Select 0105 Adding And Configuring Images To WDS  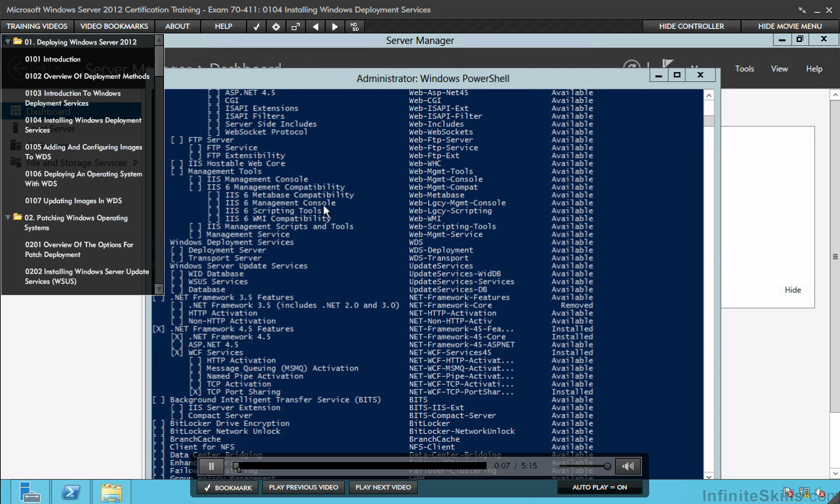click(83, 152)
